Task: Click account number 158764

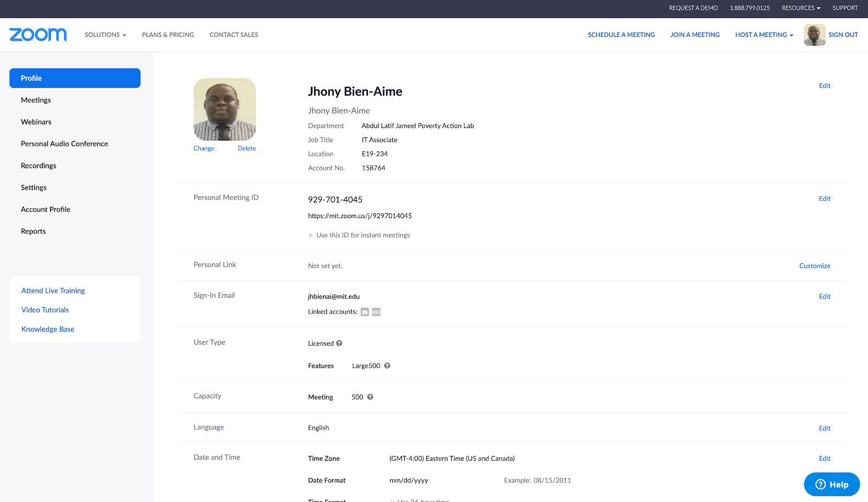Action: pyautogui.click(x=373, y=168)
